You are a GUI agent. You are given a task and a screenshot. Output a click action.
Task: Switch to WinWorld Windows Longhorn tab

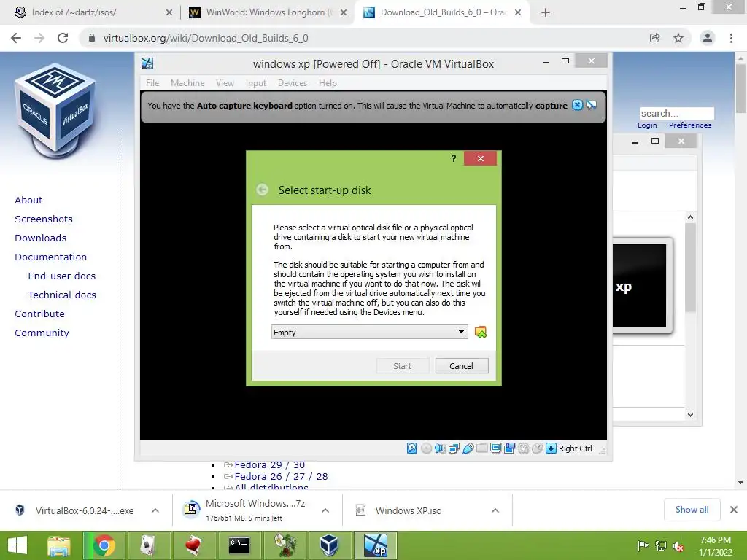[x=267, y=12]
